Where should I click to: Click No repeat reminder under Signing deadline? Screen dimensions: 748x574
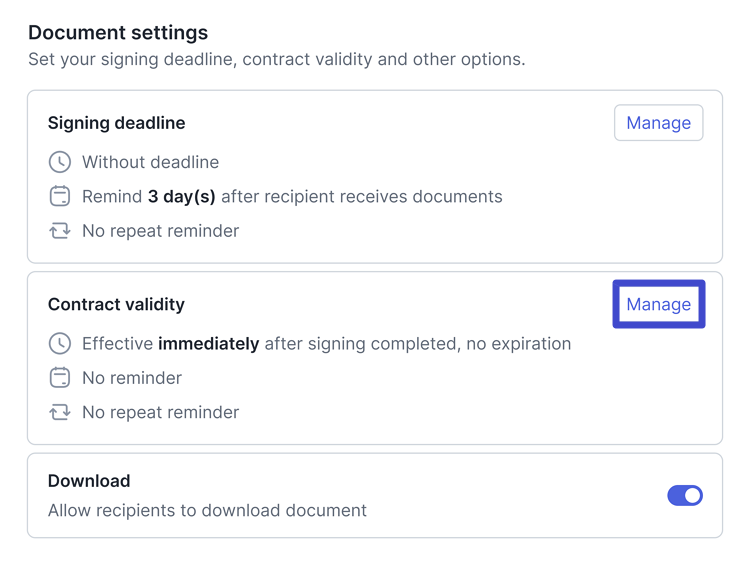coord(160,231)
